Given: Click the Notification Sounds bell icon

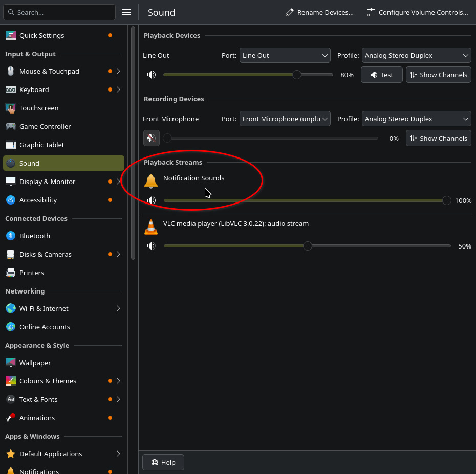Looking at the screenshot, I should point(151,181).
